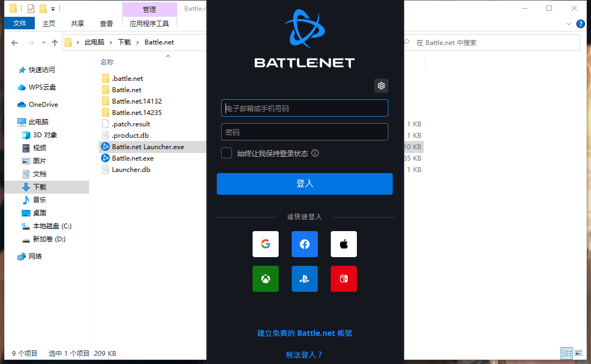Open the 建立免费的 Battle.net 帳號 link
The image size is (591, 364).
pos(305,333)
